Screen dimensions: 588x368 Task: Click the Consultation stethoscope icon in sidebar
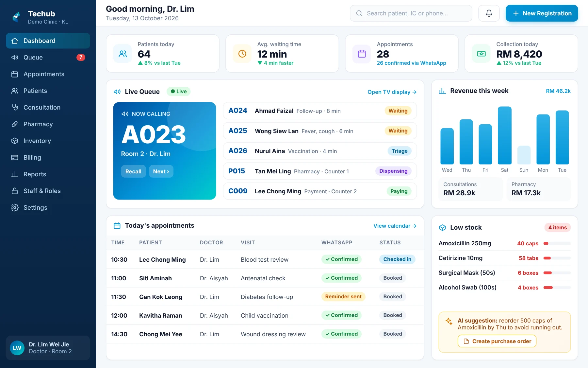[x=15, y=107]
